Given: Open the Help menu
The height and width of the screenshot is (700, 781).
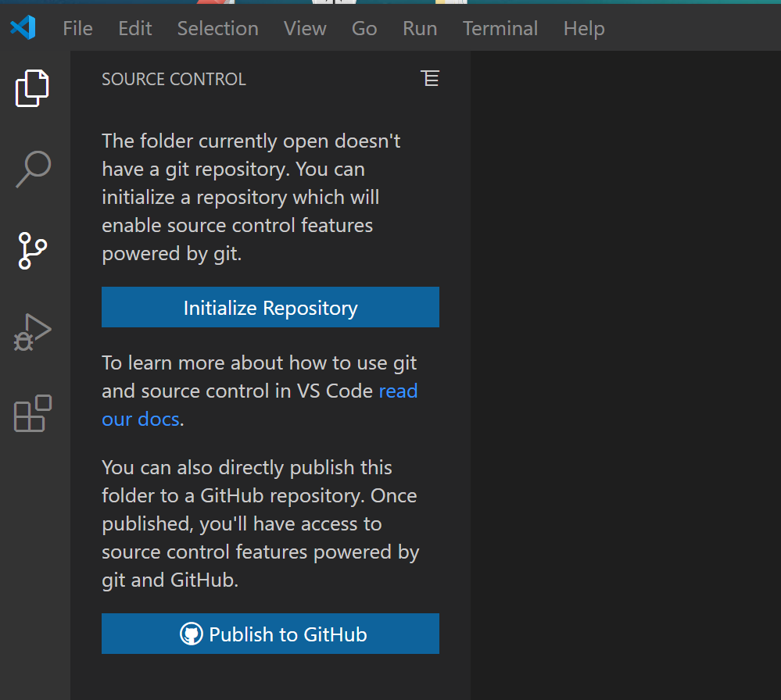Looking at the screenshot, I should click(584, 28).
